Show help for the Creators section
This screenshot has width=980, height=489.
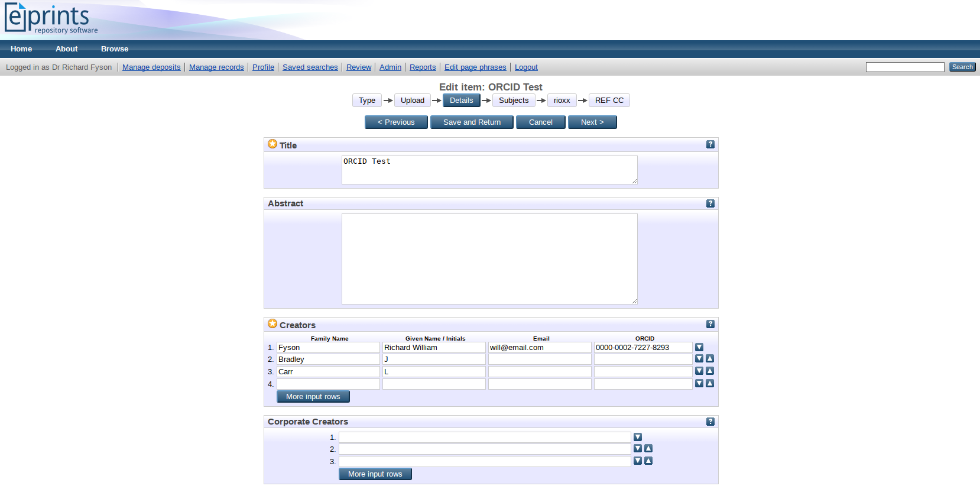(710, 324)
